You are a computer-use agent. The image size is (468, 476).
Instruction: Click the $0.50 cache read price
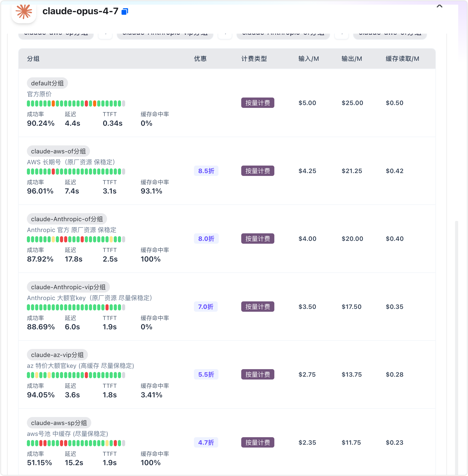395,103
